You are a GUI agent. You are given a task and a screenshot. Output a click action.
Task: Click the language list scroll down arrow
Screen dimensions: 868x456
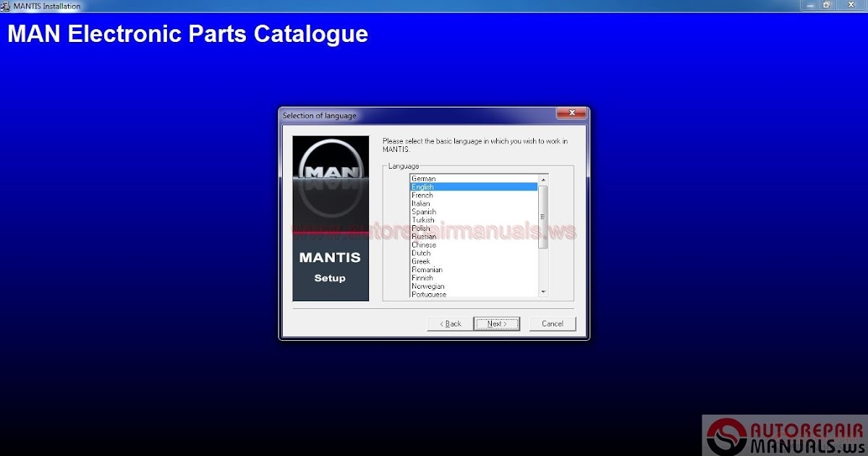(x=543, y=292)
